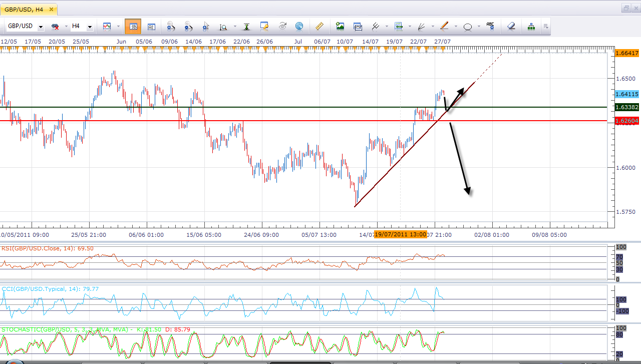The height and width of the screenshot is (364, 641).
Task: Click the RSI(GBP/USD.Close, 14) indicator label
Action: point(48,248)
